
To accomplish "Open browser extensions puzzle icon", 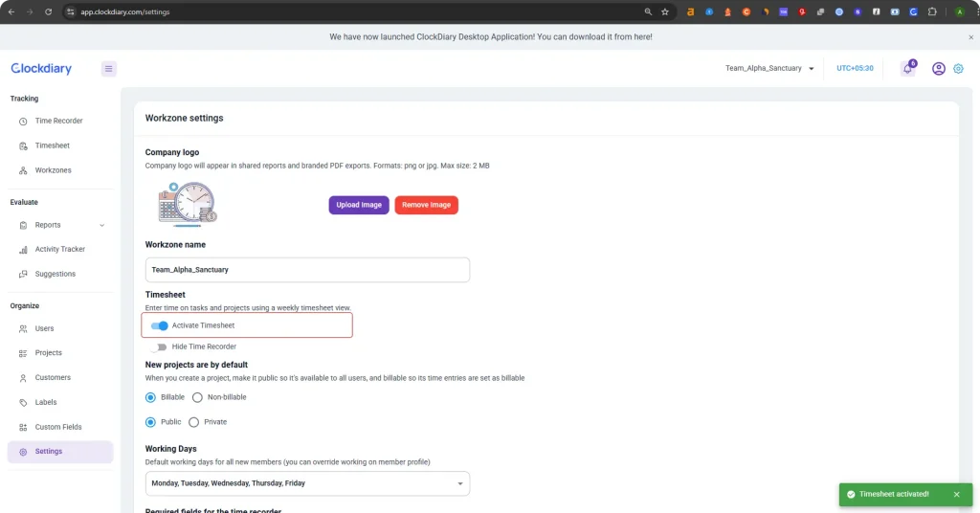I will [x=932, y=11].
